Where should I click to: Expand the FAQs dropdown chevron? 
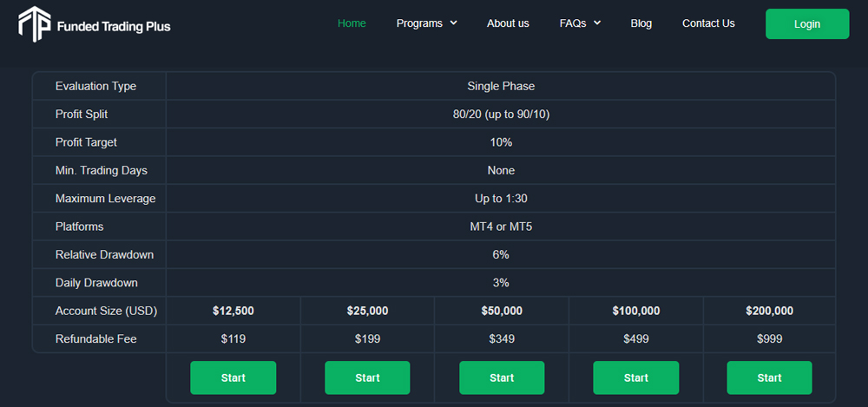pyautogui.click(x=597, y=23)
